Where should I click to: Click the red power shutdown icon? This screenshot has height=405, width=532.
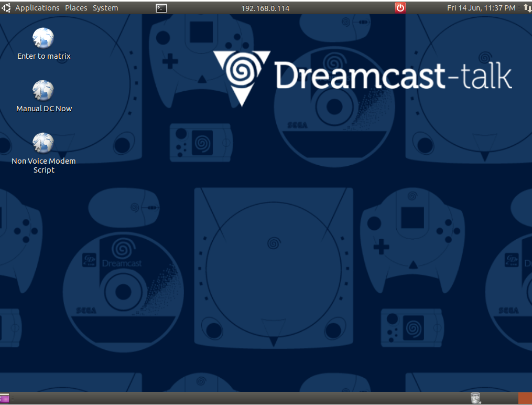(x=400, y=8)
